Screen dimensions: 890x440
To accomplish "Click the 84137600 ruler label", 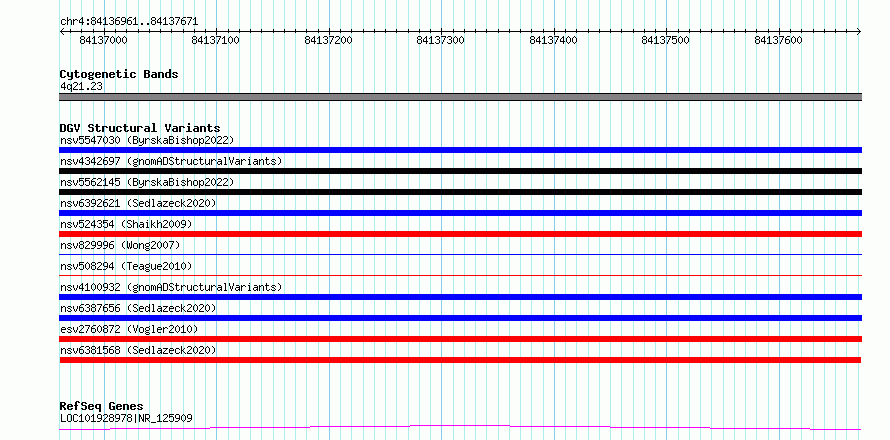I will (778, 40).
